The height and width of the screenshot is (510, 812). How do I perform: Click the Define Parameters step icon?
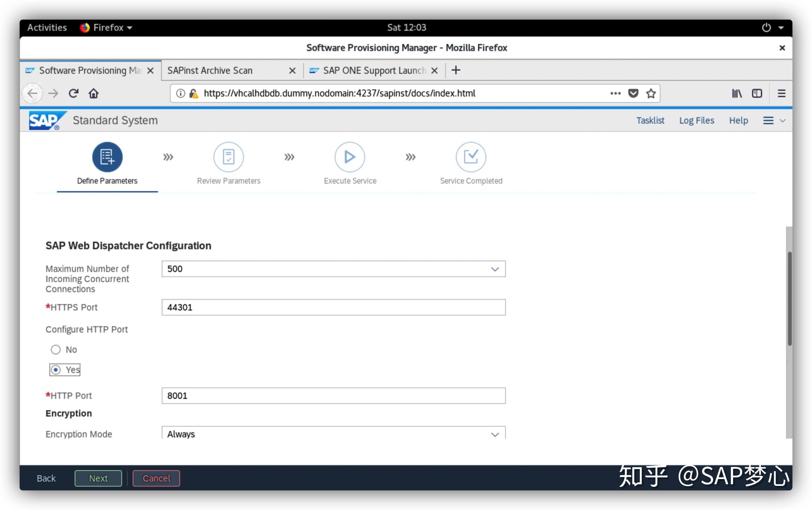click(x=107, y=157)
